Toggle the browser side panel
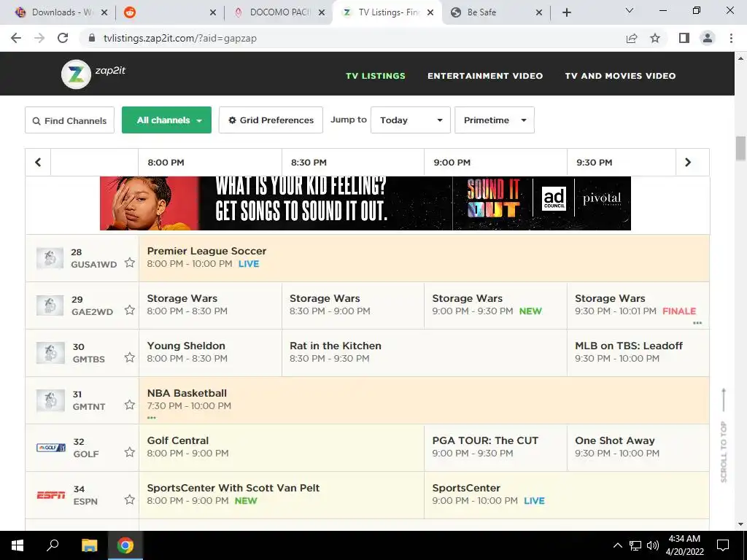 point(684,38)
